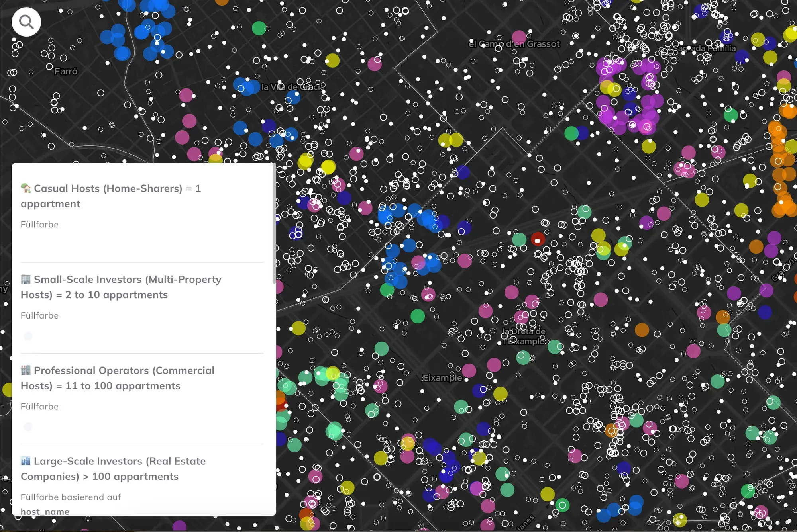
Task: Pick the fill color swatch under Professional Operators
Action: (28, 427)
